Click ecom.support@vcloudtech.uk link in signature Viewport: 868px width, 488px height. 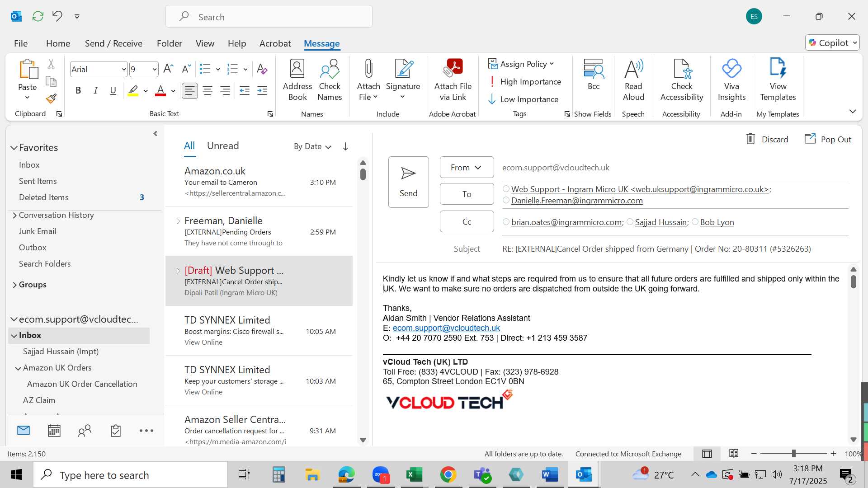coord(446,328)
